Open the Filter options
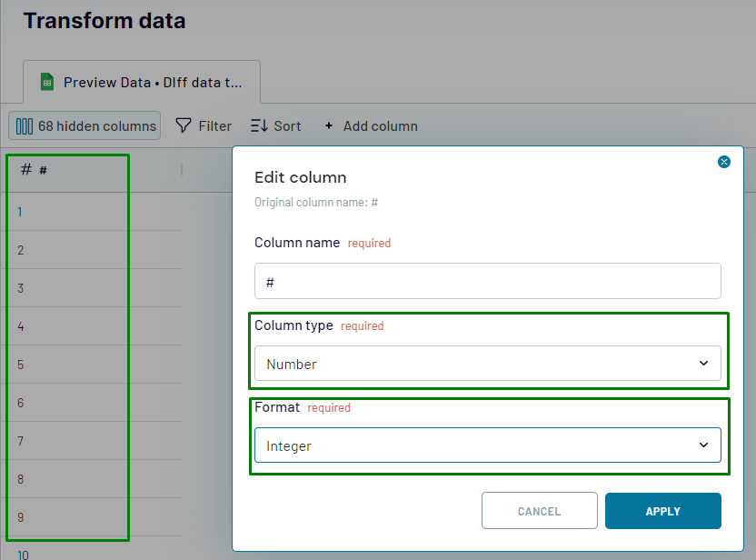Image resolution: width=756 pixels, height=560 pixels. click(204, 126)
